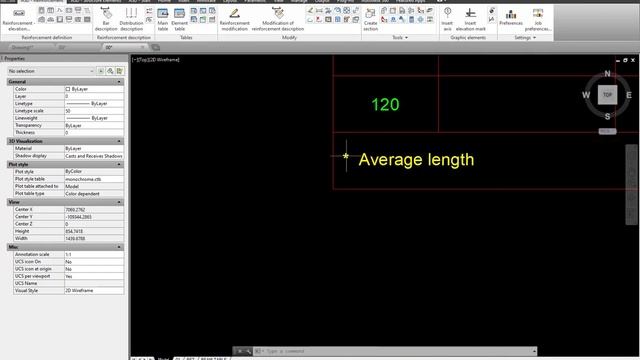
Task: Click the Linetype ByLayer value
Action: (94, 104)
